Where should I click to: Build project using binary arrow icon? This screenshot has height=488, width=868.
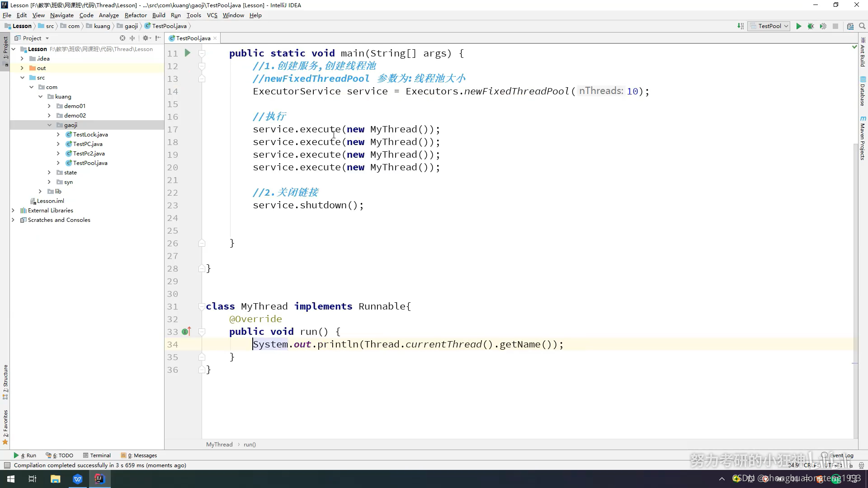point(741,26)
